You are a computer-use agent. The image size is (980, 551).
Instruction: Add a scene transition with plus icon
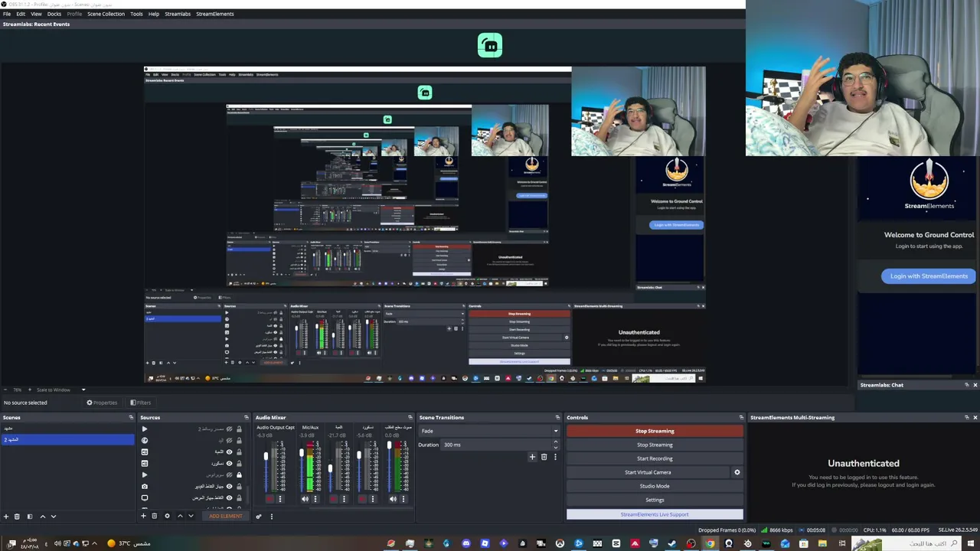tap(532, 457)
